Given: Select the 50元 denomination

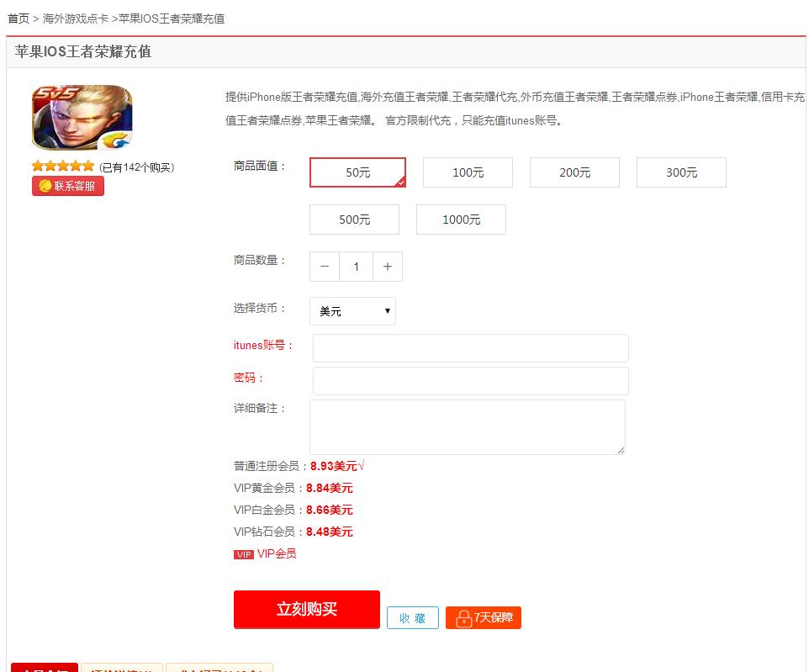Looking at the screenshot, I should point(357,172).
